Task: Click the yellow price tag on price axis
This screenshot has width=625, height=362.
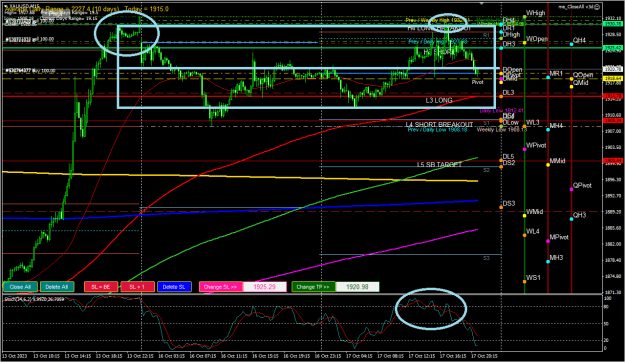Action: pos(613,79)
